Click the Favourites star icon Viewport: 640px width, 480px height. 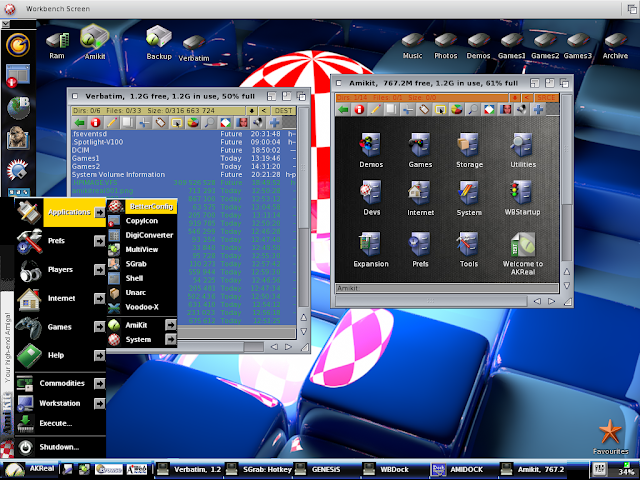(610, 437)
